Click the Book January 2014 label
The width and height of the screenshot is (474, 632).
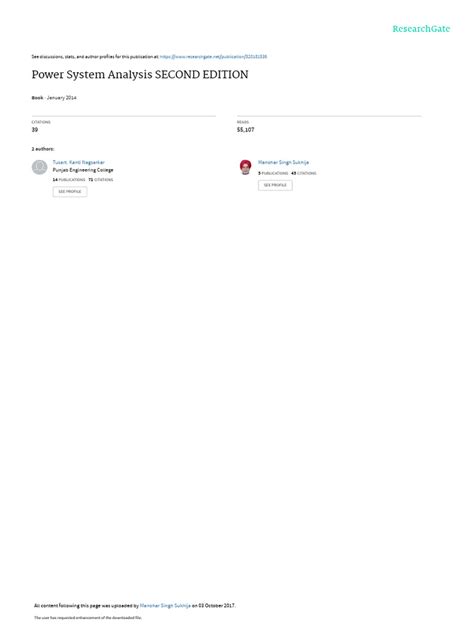pyautogui.click(x=54, y=98)
